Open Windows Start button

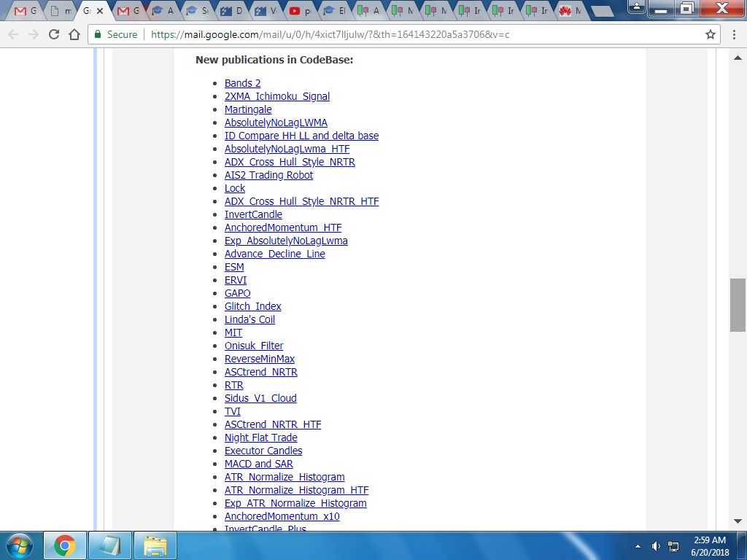pyautogui.click(x=20, y=545)
